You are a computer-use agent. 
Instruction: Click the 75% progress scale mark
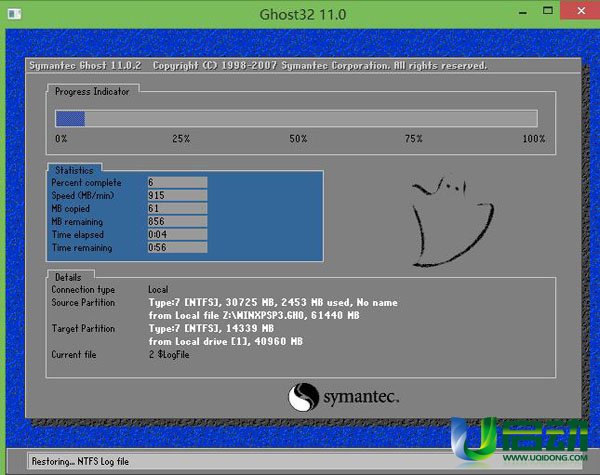[x=414, y=139]
